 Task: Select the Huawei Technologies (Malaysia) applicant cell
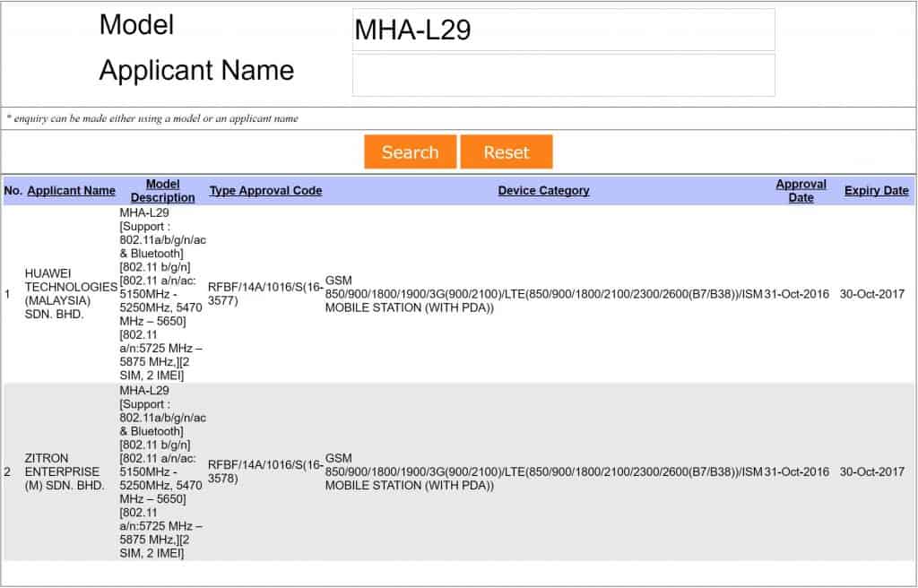[x=71, y=294]
